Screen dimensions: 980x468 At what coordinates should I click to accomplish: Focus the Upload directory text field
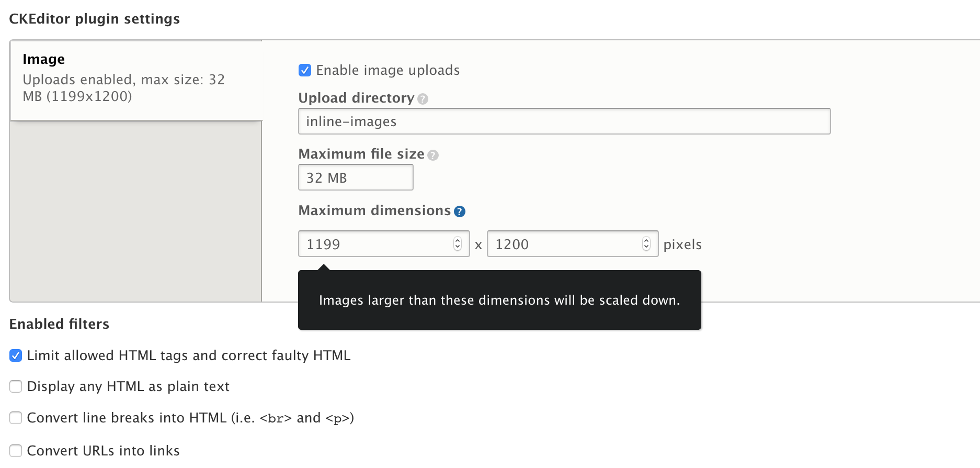click(564, 121)
